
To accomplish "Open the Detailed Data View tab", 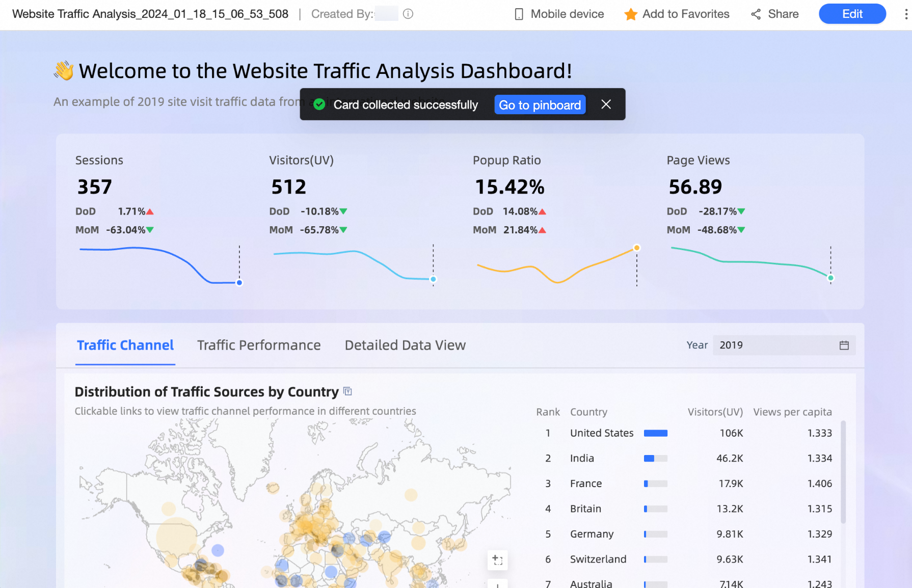I will tap(405, 345).
